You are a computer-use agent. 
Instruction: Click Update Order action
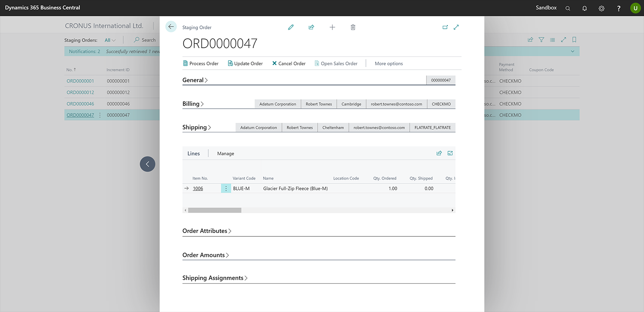245,63
